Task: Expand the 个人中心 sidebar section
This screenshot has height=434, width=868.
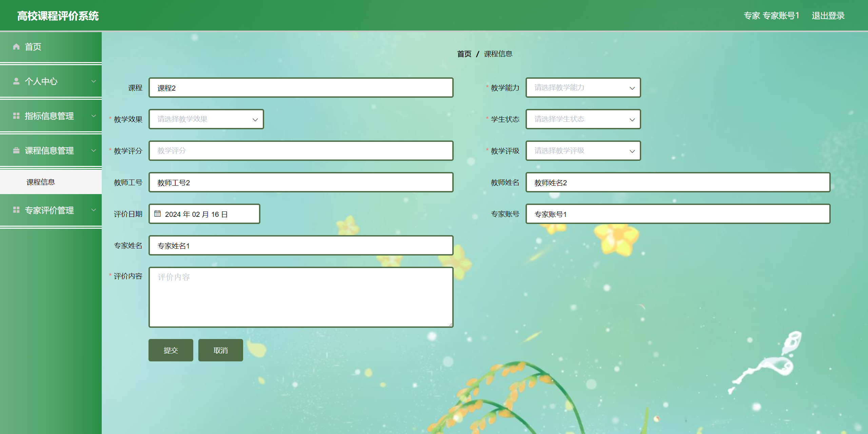Action: click(x=94, y=81)
